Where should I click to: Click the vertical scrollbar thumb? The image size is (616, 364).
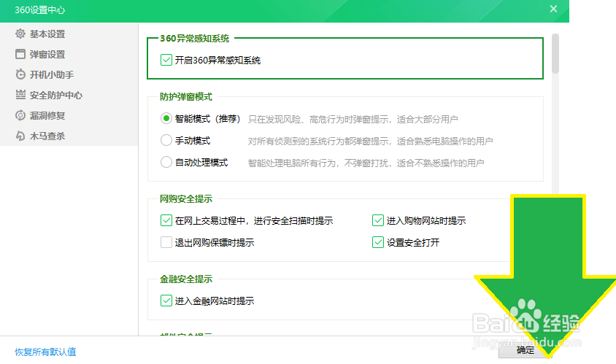(555, 53)
